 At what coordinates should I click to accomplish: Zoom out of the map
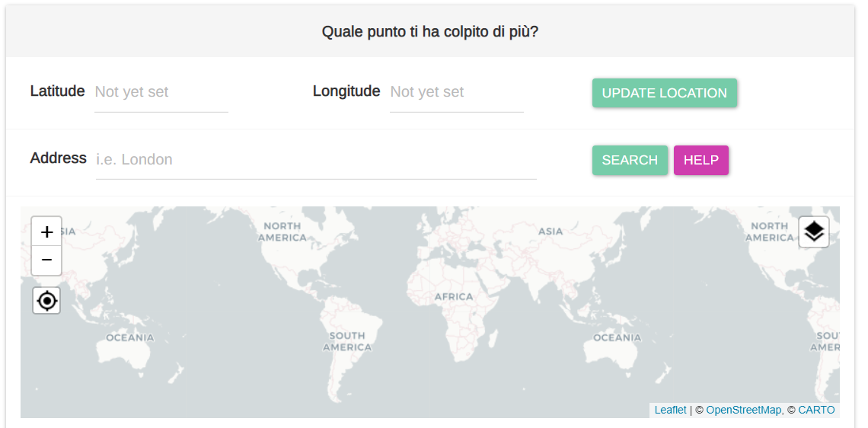(46, 260)
